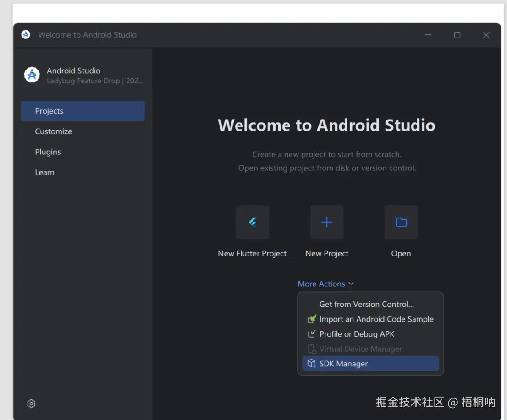Click the Import Android Code Sample icon

pos(312,319)
